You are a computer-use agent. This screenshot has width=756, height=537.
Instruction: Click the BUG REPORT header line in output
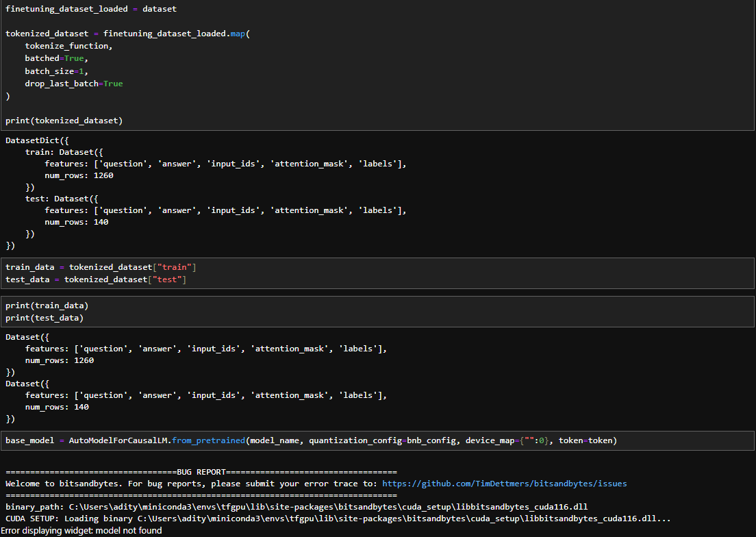pyautogui.click(x=201, y=473)
